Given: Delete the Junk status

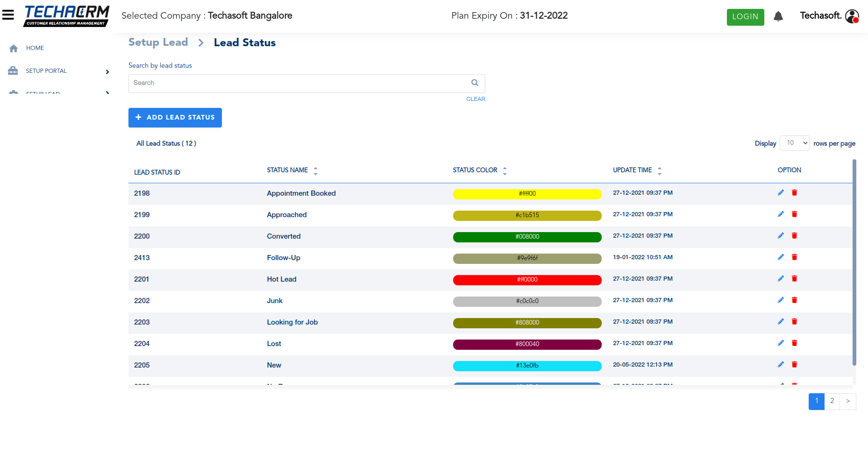Looking at the screenshot, I should pyautogui.click(x=794, y=300).
